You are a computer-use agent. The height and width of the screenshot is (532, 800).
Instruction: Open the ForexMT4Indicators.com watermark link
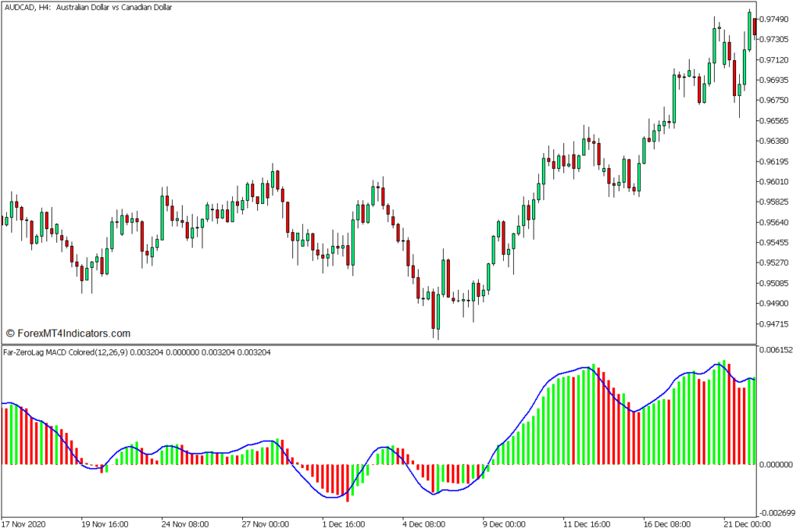(x=68, y=333)
